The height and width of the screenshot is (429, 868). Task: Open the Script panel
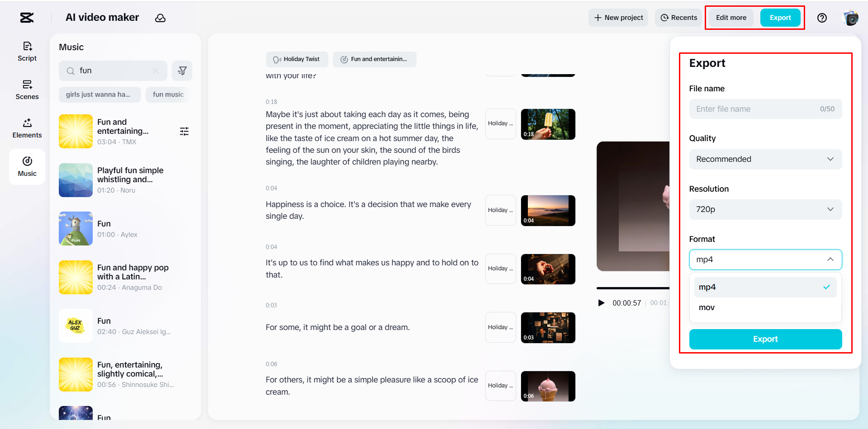click(x=27, y=51)
